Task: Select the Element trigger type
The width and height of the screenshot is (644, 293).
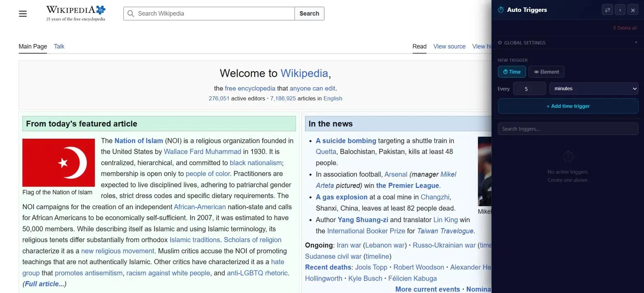Action: pos(546,72)
